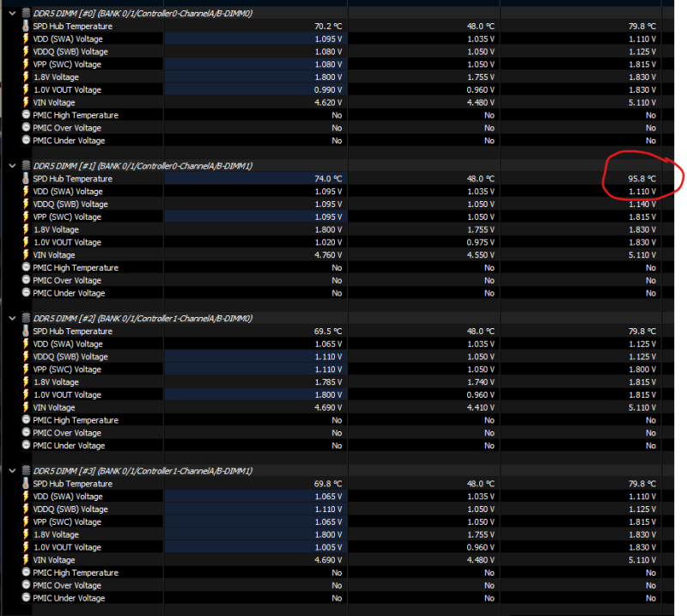
Task: Select DIMM [#1] PMIC Under Voltage row label
Action: (x=69, y=293)
